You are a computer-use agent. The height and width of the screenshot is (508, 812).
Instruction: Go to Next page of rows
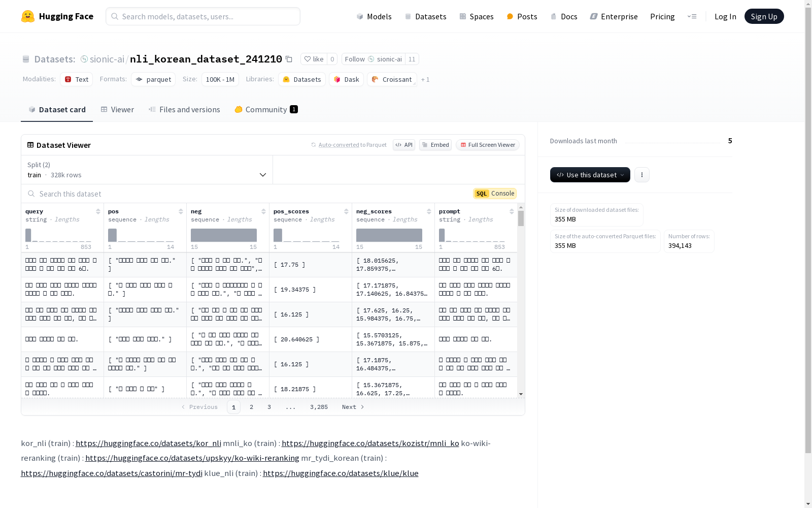click(353, 407)
